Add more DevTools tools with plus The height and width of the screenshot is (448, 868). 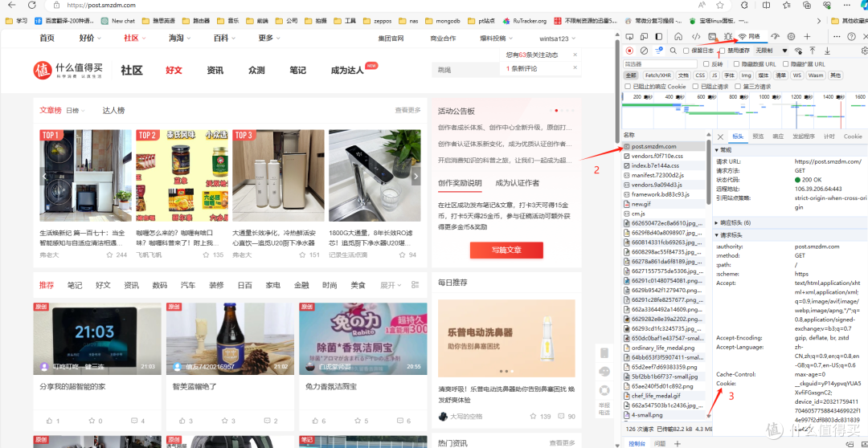coord(807,36)
